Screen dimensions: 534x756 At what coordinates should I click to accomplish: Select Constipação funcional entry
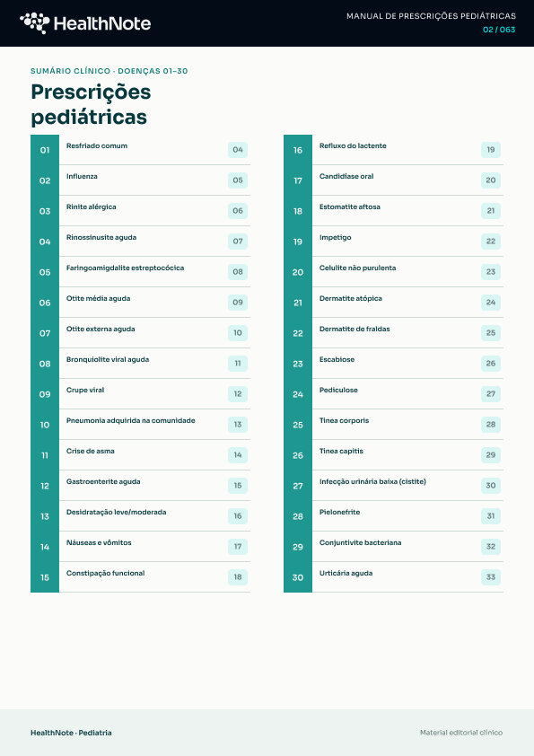tap(140, 577)
